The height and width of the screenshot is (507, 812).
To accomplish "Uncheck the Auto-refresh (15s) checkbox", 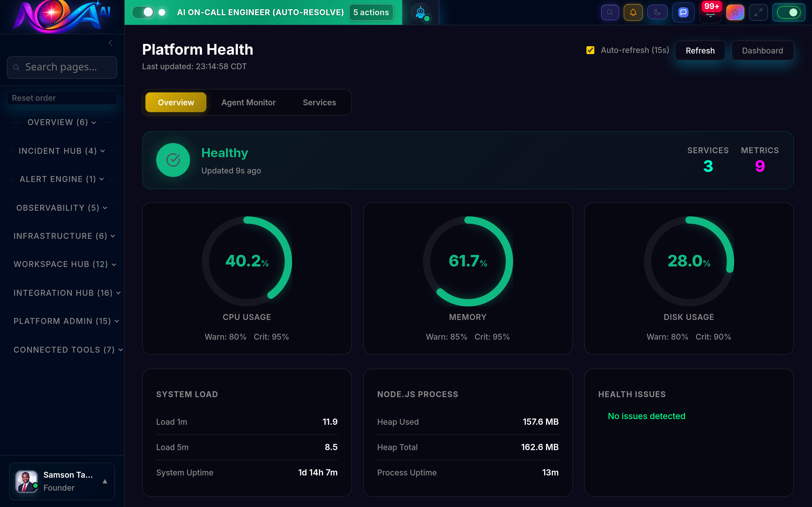I will 590,50.
